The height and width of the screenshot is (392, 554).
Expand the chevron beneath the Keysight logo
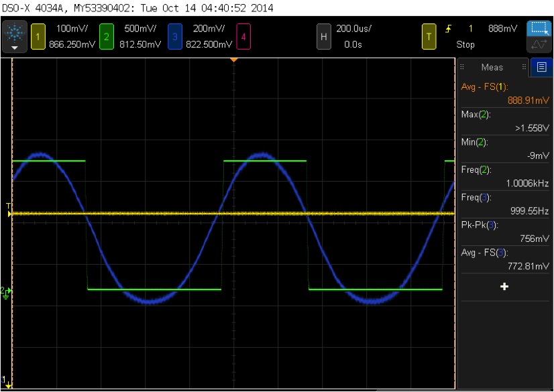click(13, 48)
